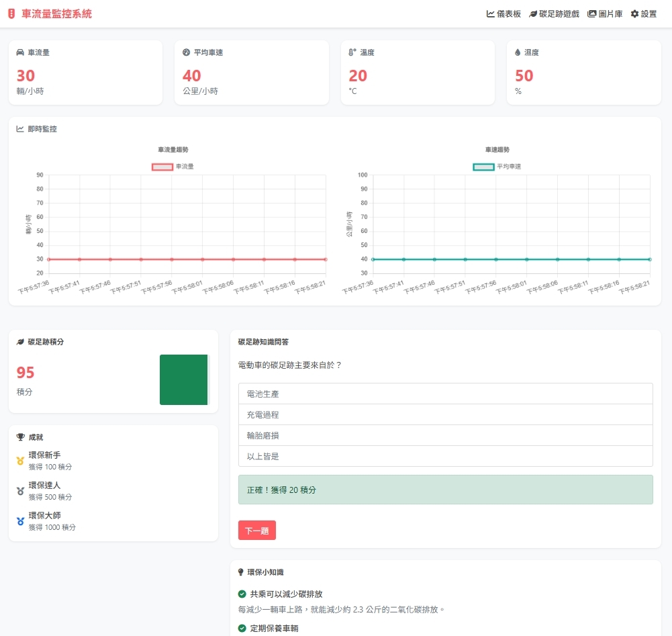
Task: Go to the 碳足跡遊戲 page
Action: (x=554, y=13)
